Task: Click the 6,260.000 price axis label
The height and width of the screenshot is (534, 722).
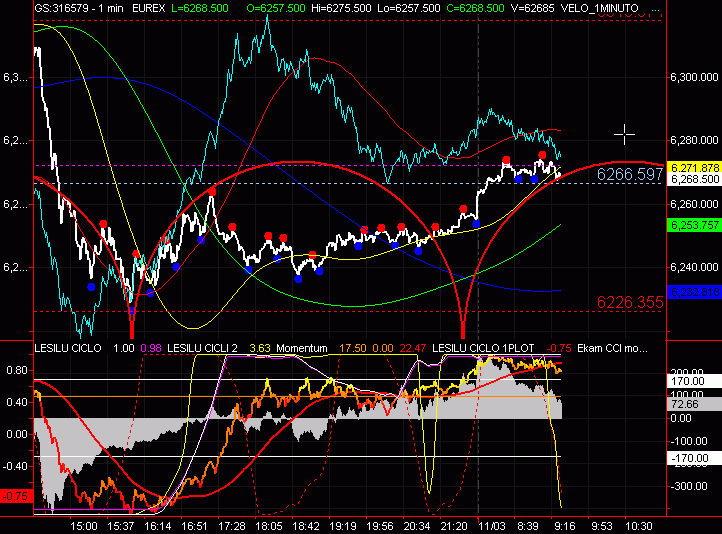Action: (694, 204)
